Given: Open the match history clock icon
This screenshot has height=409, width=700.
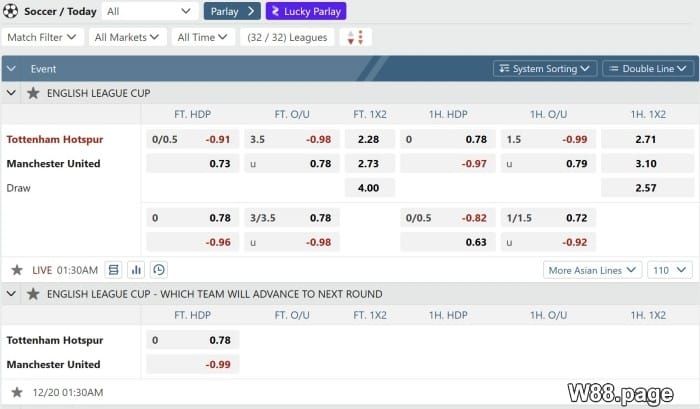Looking at the screenshot, I should 159,270.
